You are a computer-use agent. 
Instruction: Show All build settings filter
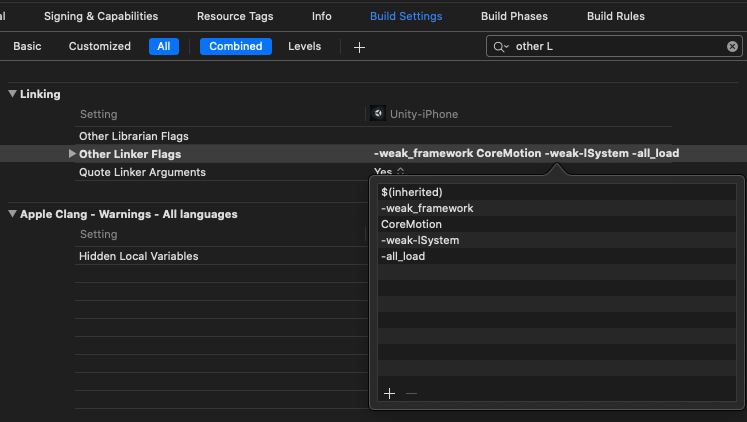[163, 47]
